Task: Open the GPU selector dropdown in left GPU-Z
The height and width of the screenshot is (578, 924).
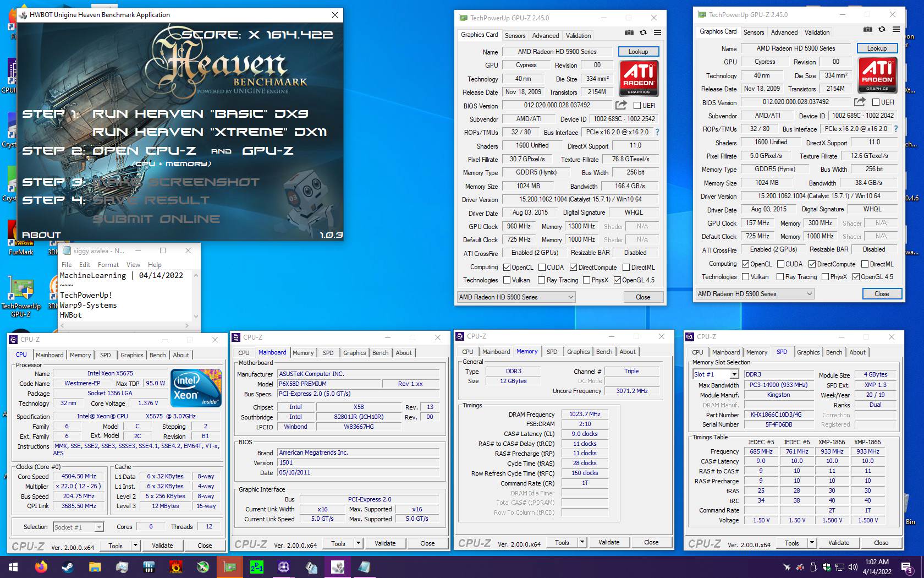Action: (x=516, y=297)
